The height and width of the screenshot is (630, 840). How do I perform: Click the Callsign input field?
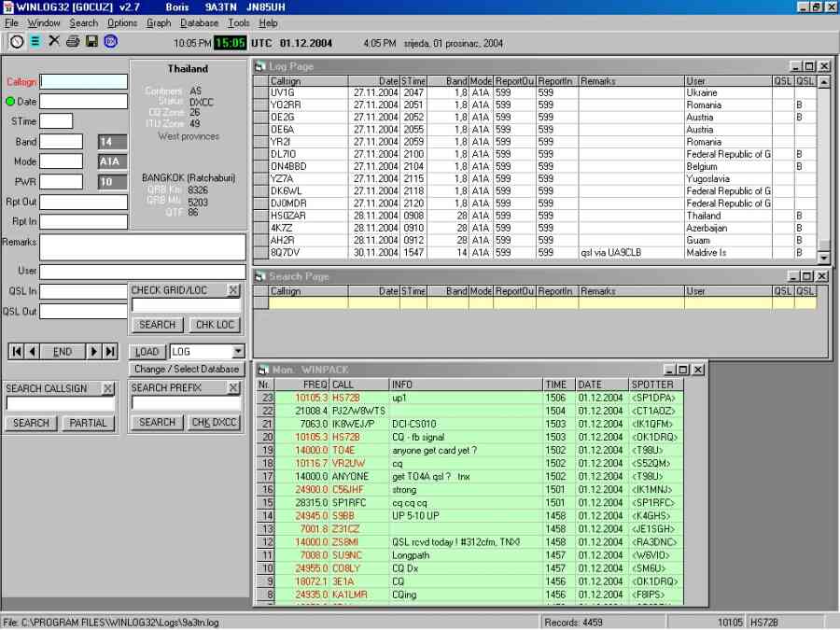point(84,82)
